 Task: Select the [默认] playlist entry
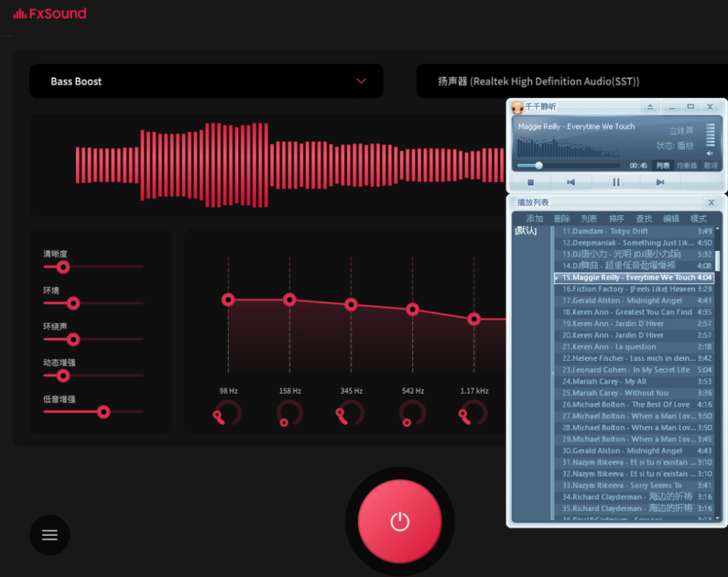tap(526, 231)
